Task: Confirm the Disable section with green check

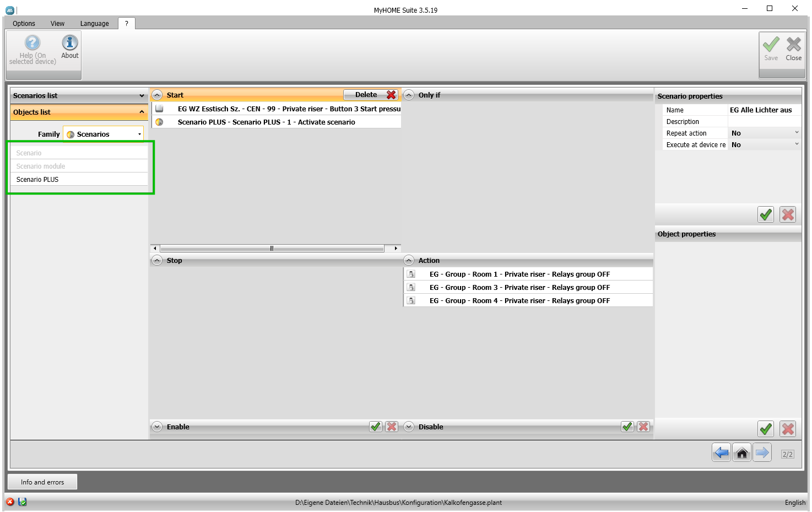Action: [627, 427]
